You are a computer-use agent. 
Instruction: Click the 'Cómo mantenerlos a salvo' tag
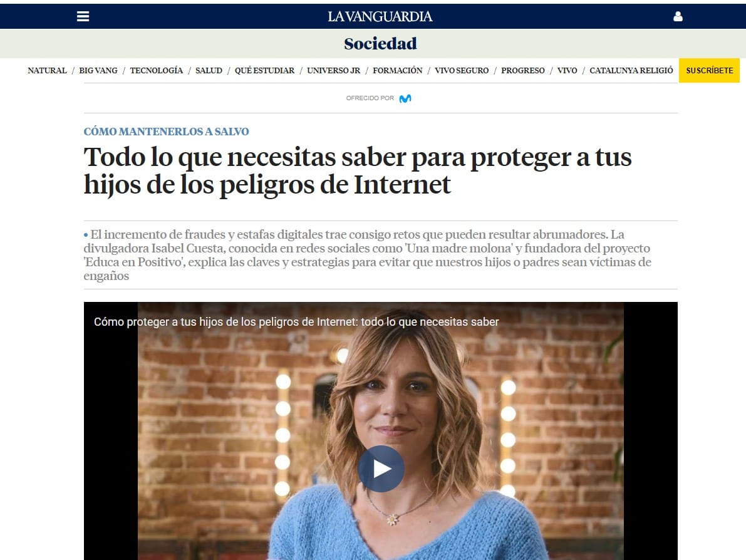pos(166,132)
